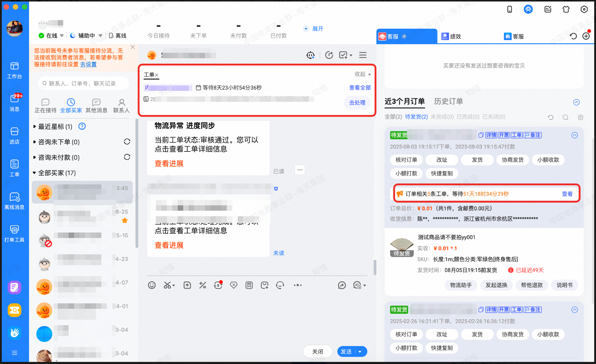Open settings gear icon in top bar

pos(584,10)
